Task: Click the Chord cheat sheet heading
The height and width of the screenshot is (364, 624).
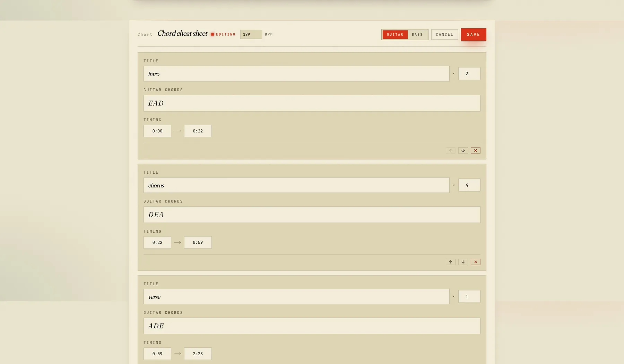Action: click(182, 33)
